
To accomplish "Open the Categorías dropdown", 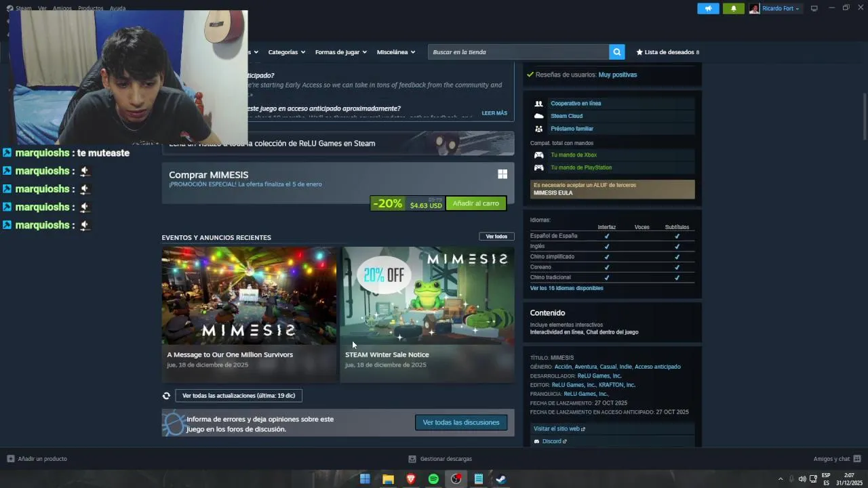I will click(x=286, y=52).
